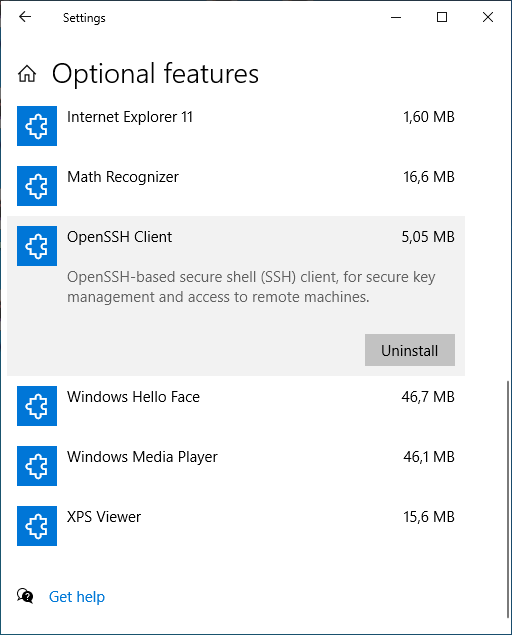The width and height of the screenshot is (512, 635).
Task: Click the vertical scrollbar thumb
Action: pos(508,499)
